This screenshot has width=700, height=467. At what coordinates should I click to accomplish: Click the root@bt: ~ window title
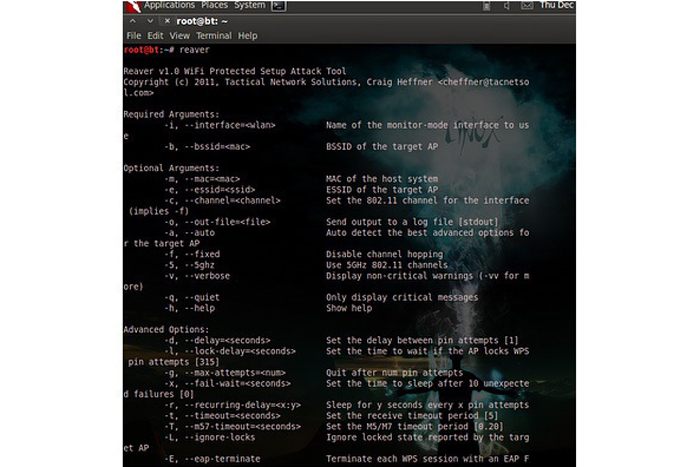[x=202, y=21]
